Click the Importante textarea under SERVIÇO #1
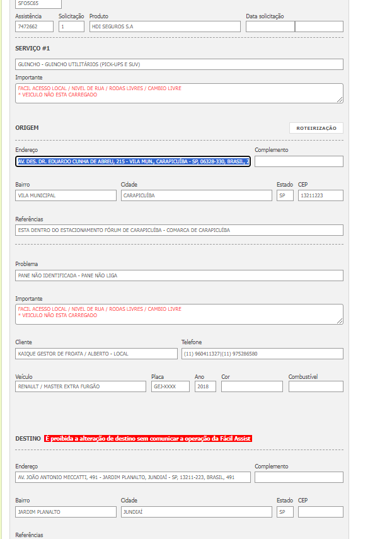Screen dimensions: 392x539 pos(179,93)
